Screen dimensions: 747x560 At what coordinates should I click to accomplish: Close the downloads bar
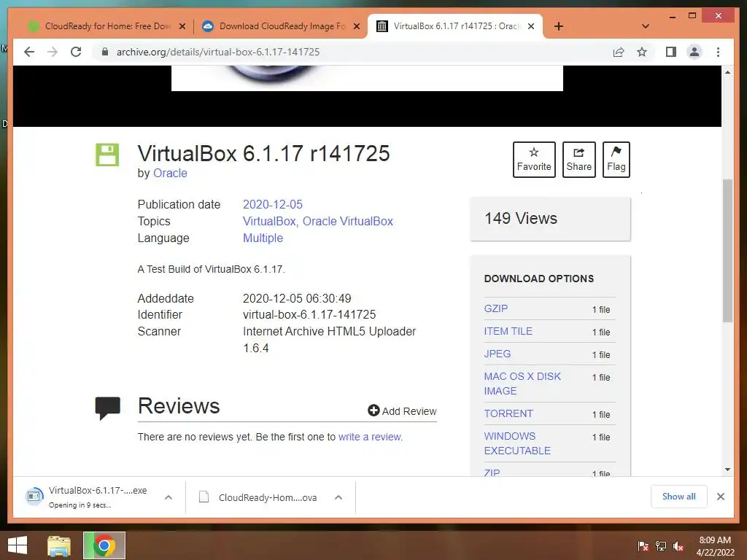pyautogui.click(x=720, y=497)
